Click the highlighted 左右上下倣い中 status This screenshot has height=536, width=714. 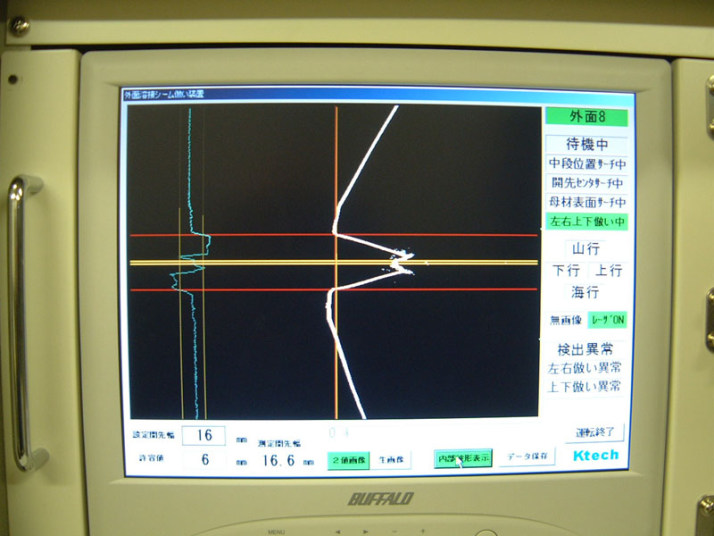pos(586,221)
